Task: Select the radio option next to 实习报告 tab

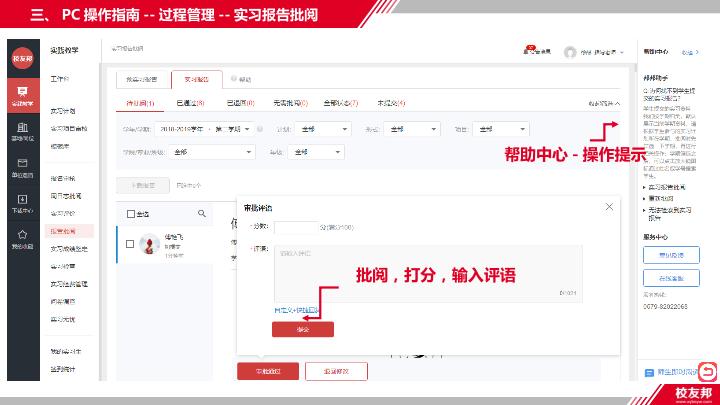Action: pyautogui.click(x=233, y=78)
